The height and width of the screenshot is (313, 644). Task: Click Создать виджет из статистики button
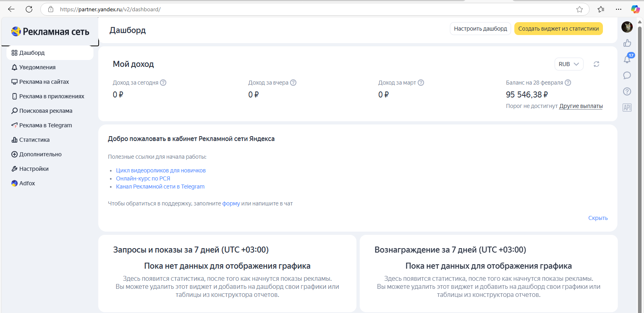point(559,29)
